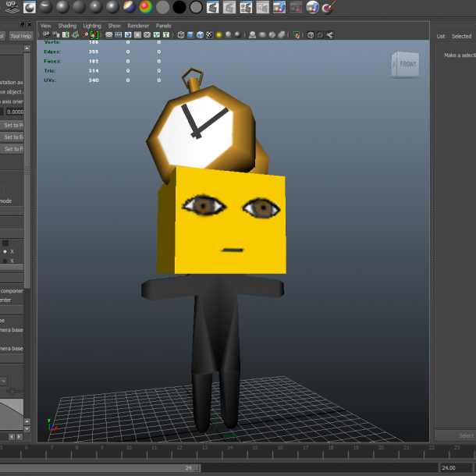
Task: Click the 24.00 range end field
Action: 456,467
